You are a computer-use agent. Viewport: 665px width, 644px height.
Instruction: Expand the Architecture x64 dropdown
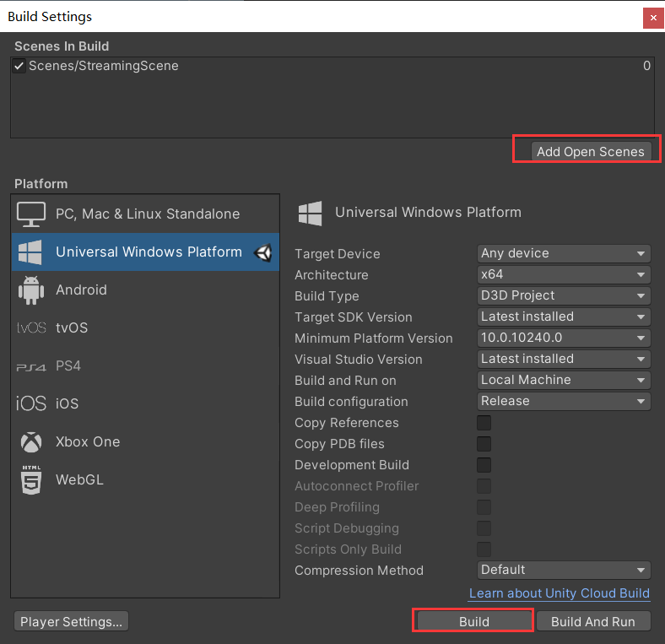coord(564,274)
